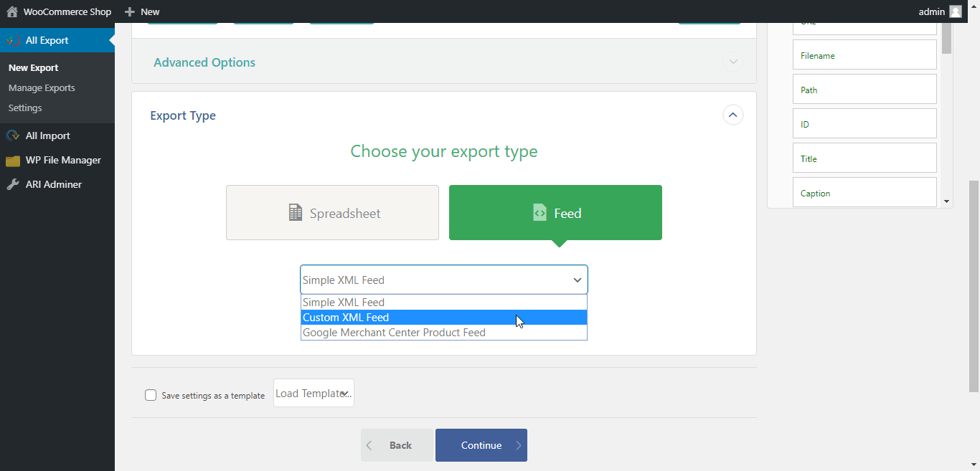Open the feed type dropdown

(443, 280)
